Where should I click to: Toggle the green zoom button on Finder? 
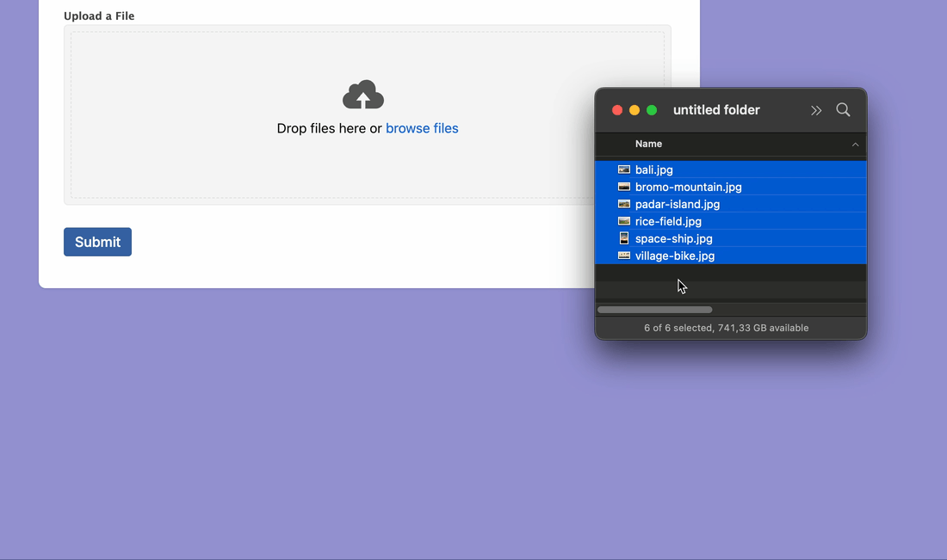tap(652, 110)
